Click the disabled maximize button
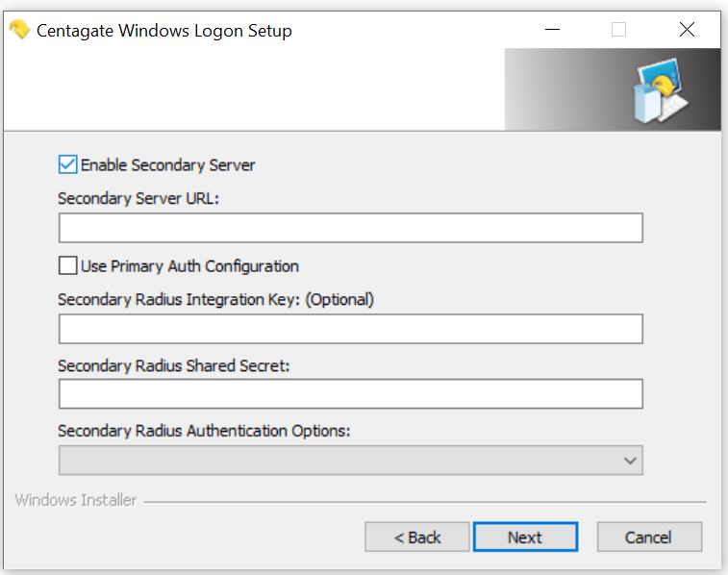Screen dimensions: 728x575 (x=618, y=30)
